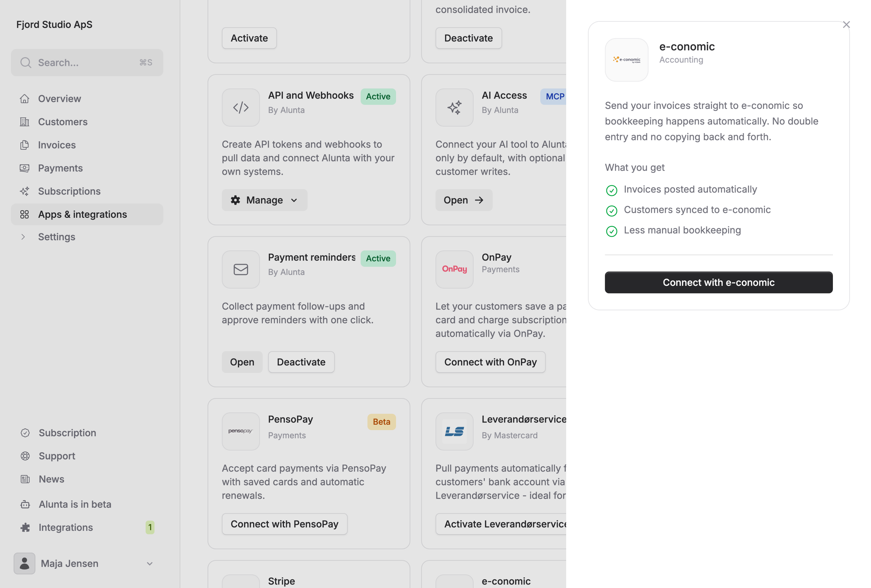Viewport: 871px width, 588px height.
Task: Open Payment reminders app
Action: pyautogui.click(x=242, y=362)
